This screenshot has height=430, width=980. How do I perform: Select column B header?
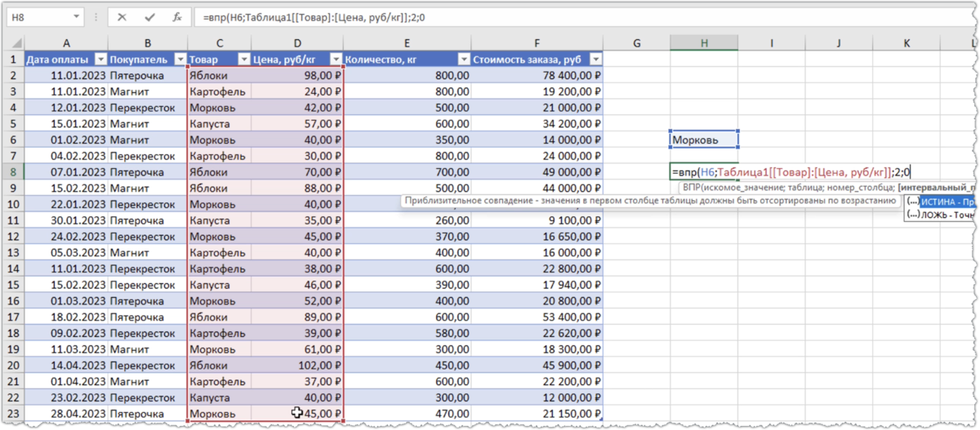[x=147, y=44]
